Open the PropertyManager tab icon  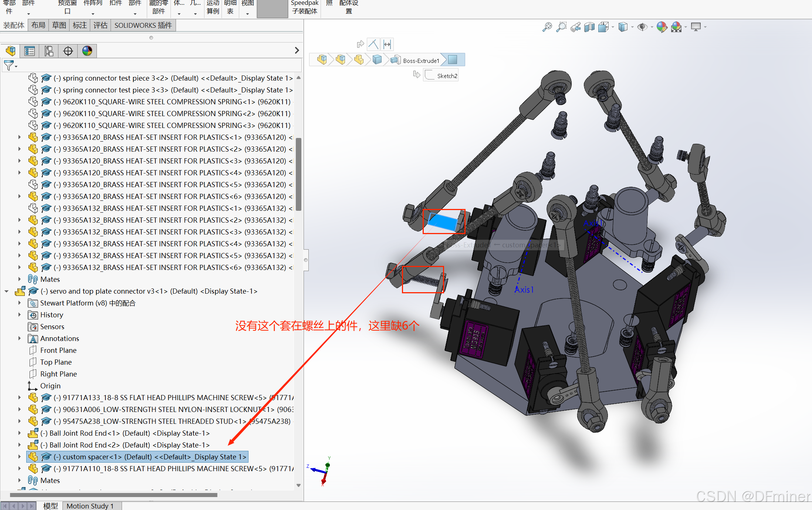30,51
